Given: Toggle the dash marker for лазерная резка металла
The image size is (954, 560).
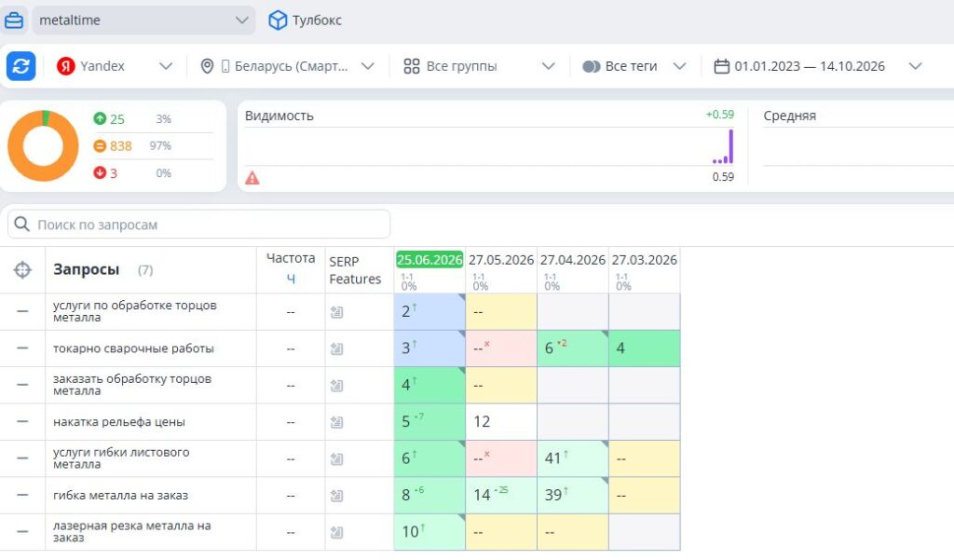Looking at the screenshot, I should tap(22, 531).
